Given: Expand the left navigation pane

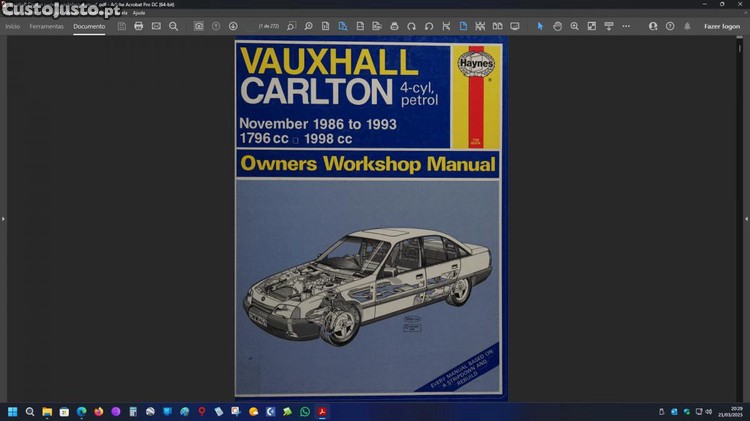Looking at the screenshot, I should (x=3, y=218).
